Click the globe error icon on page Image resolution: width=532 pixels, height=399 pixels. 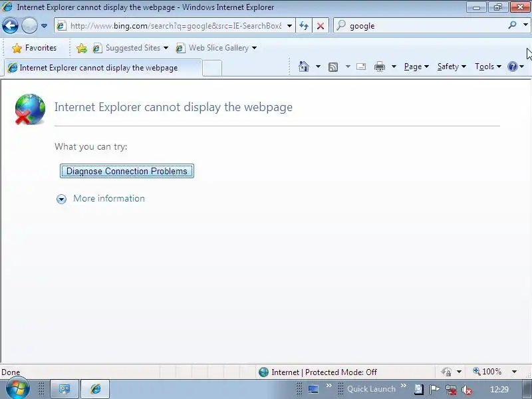pos(30,109)
